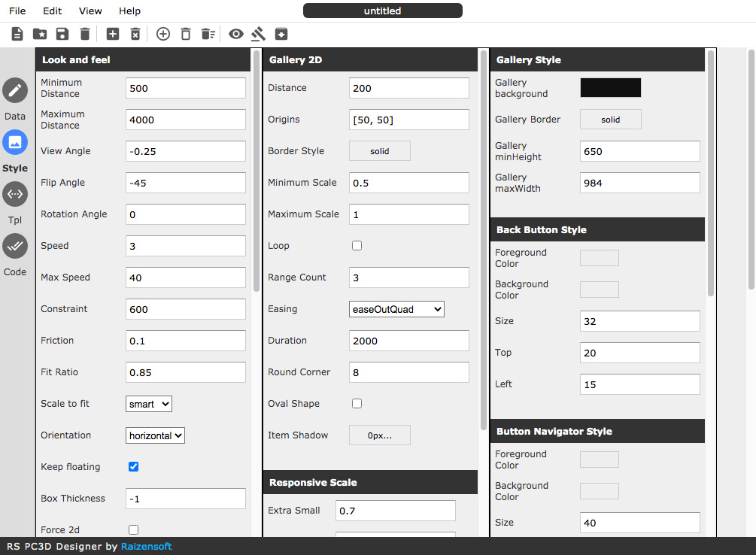The image size is (756, 555).
Task: Open the Orientation dropdown
Action: (x=155, y=435)
